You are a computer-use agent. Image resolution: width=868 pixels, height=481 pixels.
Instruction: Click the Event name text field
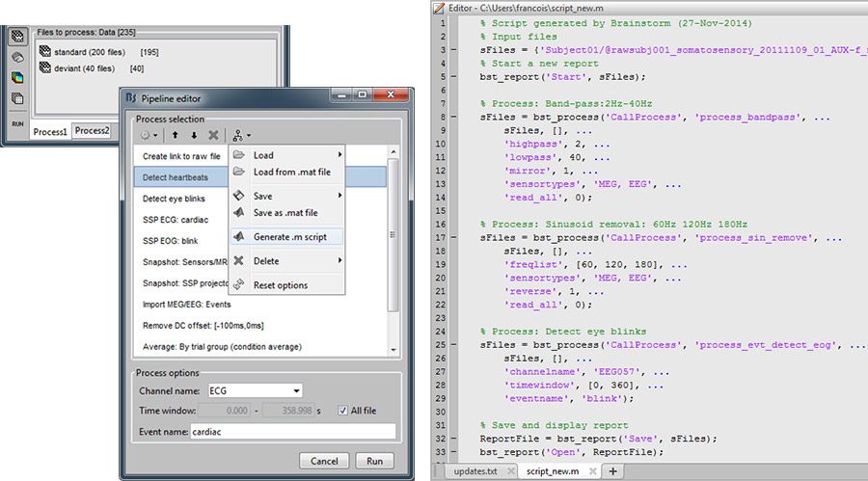pyautogui.click(x=292, y=432)
